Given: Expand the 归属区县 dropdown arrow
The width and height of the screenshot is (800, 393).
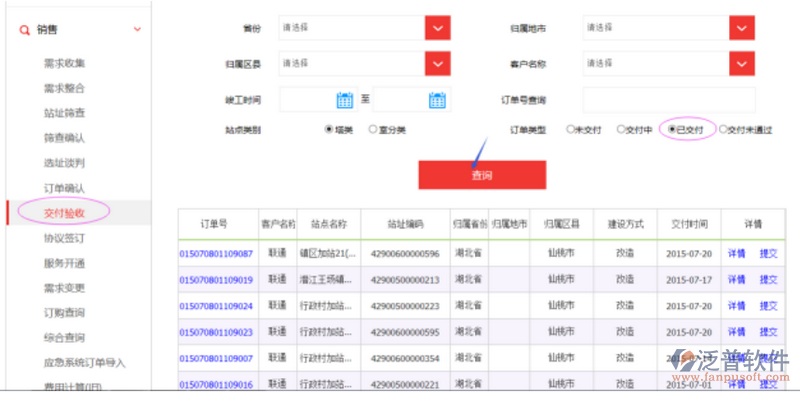Looking at the screenshot, I should (x=438, y=64).
